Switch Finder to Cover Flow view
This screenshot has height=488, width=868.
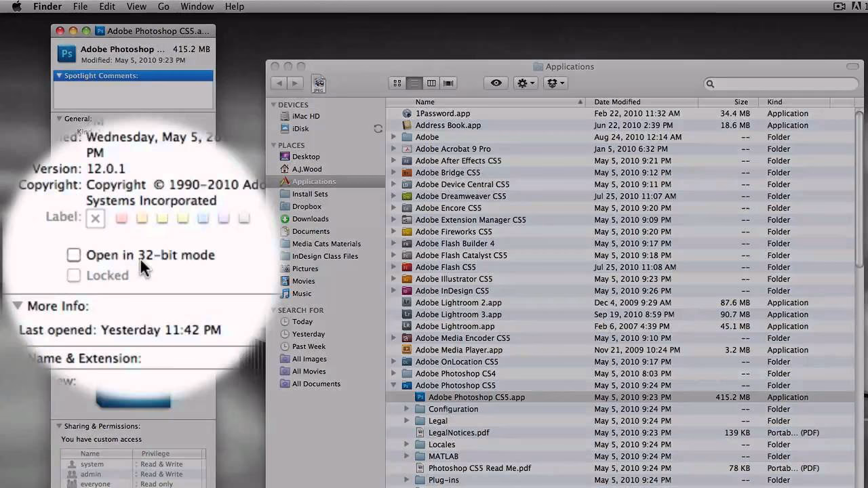pos(448,83)
